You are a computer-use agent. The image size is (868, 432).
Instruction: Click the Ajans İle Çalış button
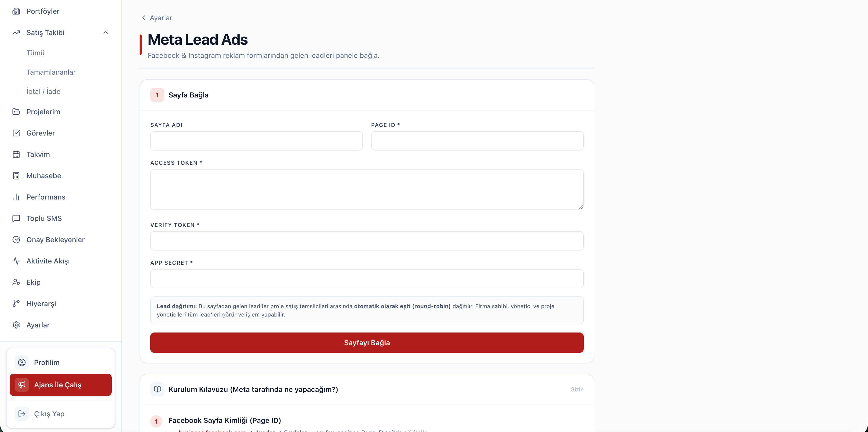point(61,385)
